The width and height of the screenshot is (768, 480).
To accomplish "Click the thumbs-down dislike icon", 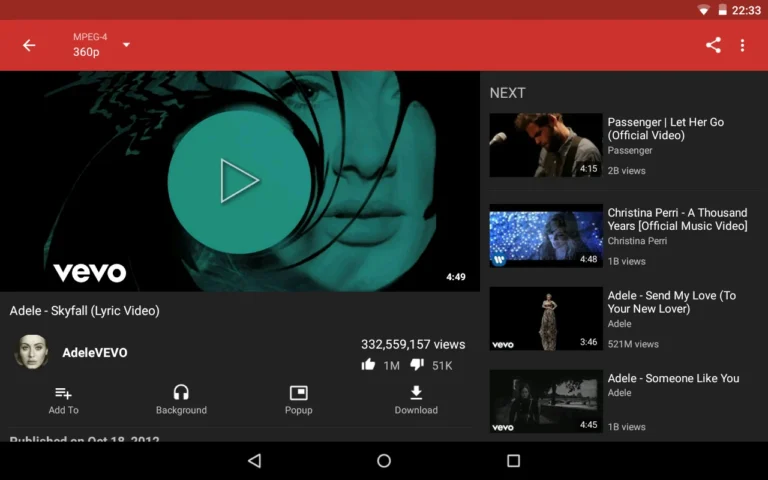I will pyautogui.click(x=417, y=364).
